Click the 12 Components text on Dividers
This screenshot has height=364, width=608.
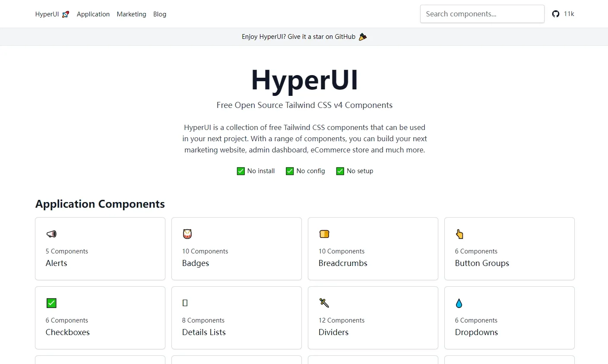(x=342, y=320)
